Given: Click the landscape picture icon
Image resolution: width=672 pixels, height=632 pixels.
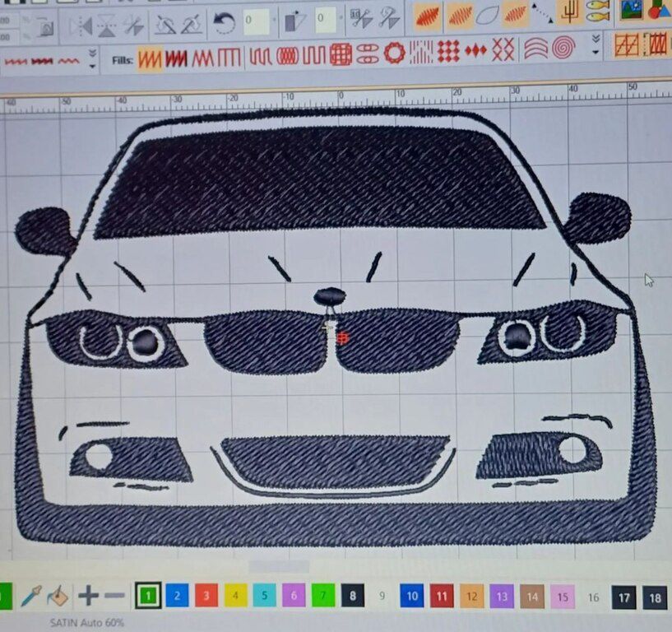Looking at the screenshot, I should (x=632, y=9).
